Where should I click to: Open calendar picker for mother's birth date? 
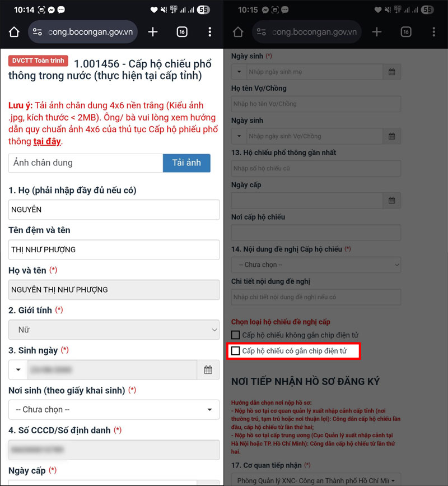coord(392,72)
